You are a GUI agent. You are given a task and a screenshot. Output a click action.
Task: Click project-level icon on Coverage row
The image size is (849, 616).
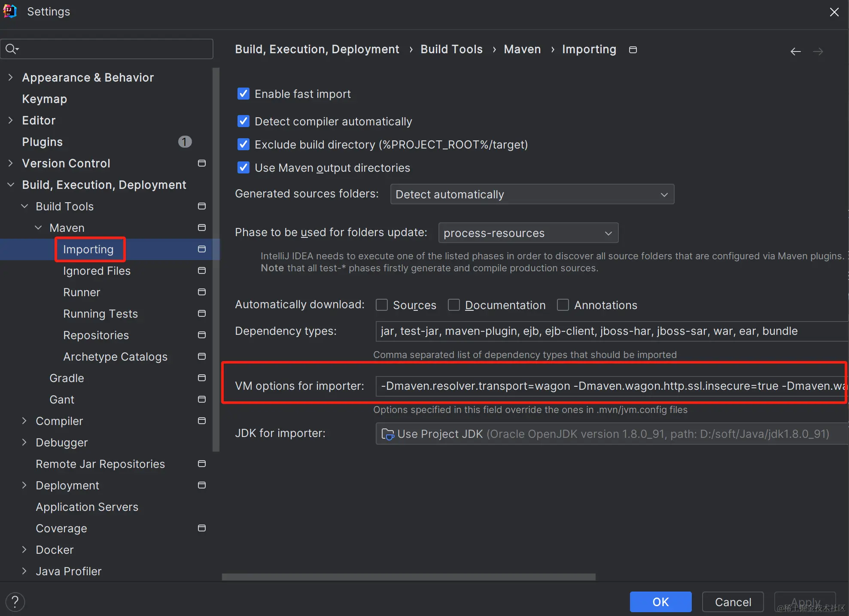[201, 528]
